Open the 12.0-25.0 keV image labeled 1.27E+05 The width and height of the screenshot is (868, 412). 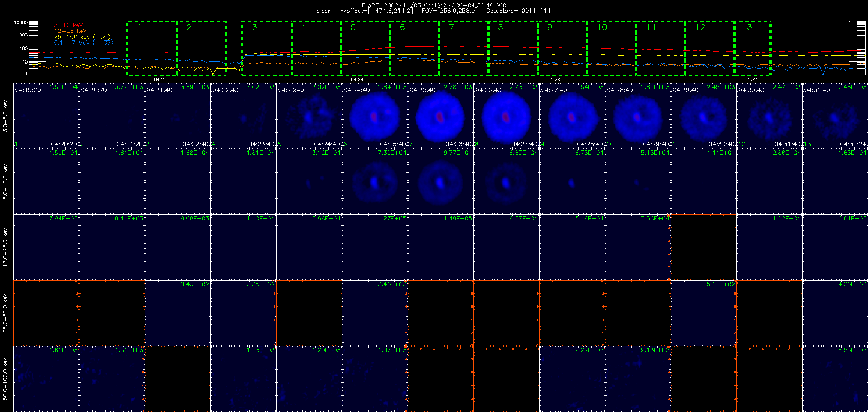pos(375,247)
